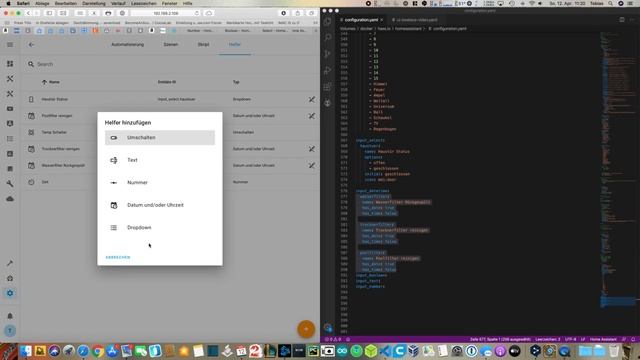This screenshot has height=360, width=640.
Task: Open Szenen tab in Home Assistant
Action: tap(171, 44)
